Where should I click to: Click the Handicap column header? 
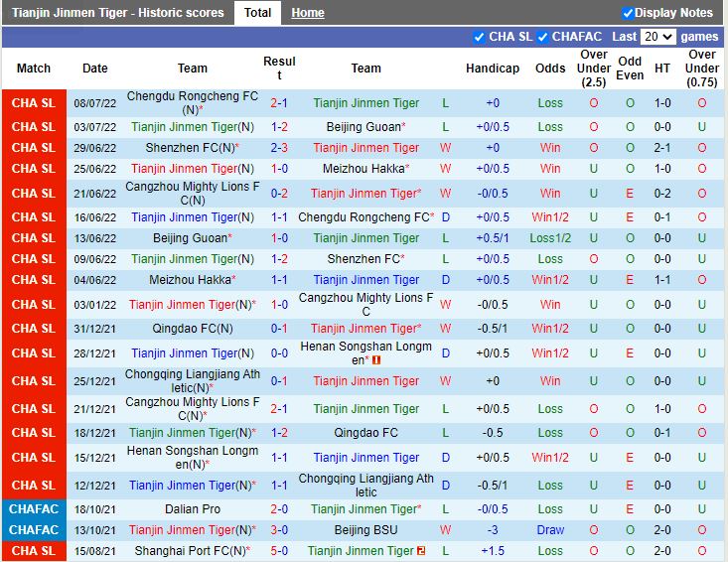(x=493, y=69)
